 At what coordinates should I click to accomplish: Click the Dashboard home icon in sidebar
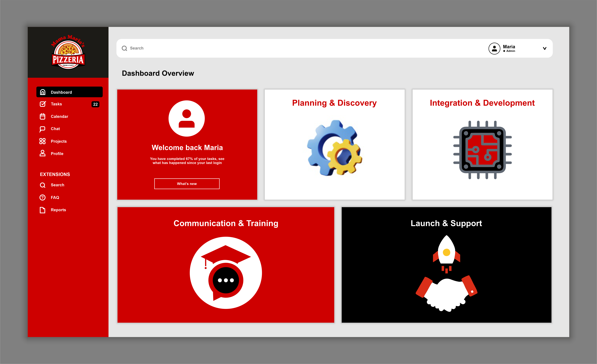(x=43, y=92)
